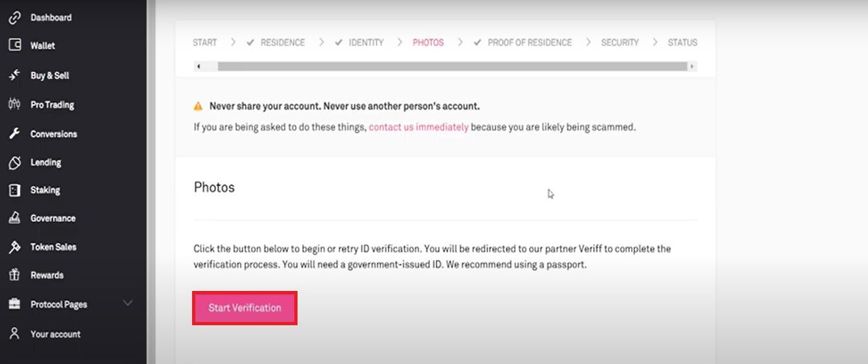Image resolution: width=868 pixels, height=364 pixels.
Task: Click the Token Sales hammer icon
Action: (x=14, y=246)
